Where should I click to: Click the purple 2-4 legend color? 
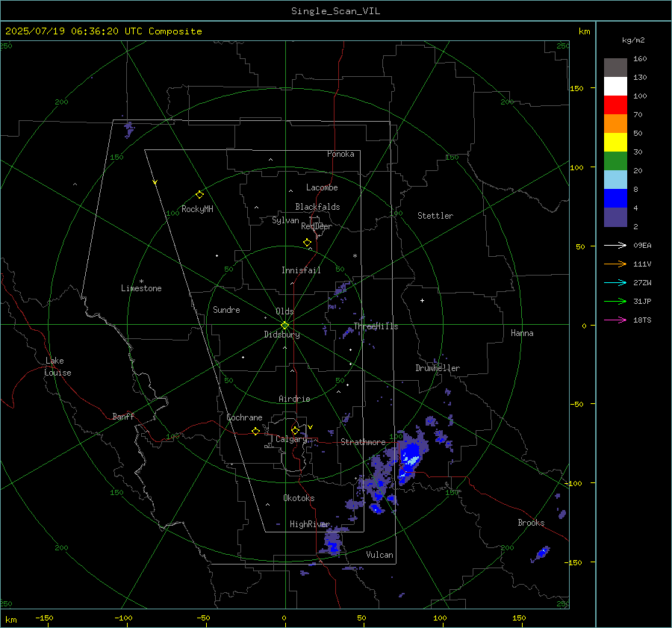tap(615, 217)
